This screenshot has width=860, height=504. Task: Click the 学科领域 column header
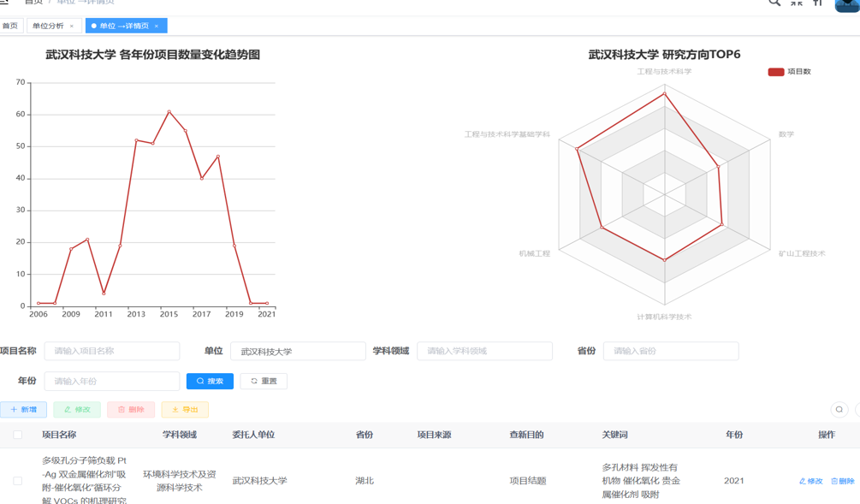pos(180,435)
